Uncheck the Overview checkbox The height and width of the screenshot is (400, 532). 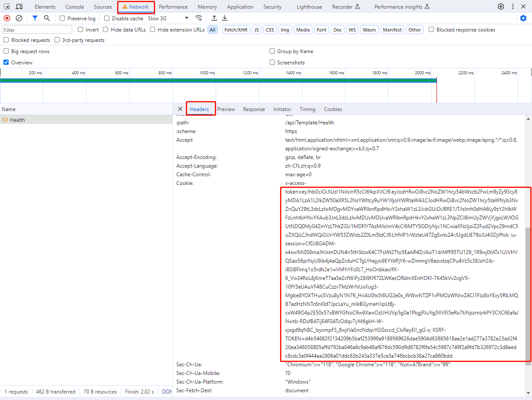(6, 63)
